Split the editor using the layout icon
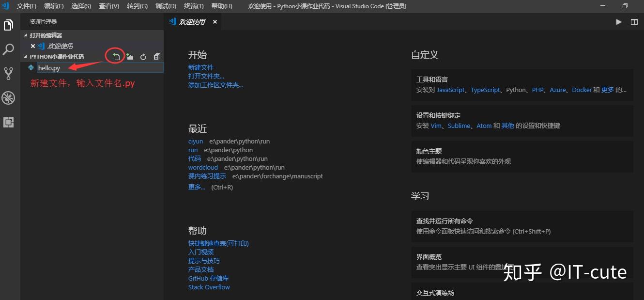Screen dimensions: 644x300 click(x=634, y=21)
